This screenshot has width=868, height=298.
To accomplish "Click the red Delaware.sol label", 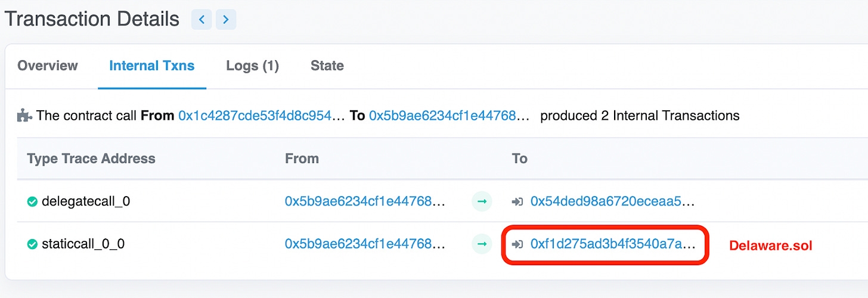I will click(771, 245).
